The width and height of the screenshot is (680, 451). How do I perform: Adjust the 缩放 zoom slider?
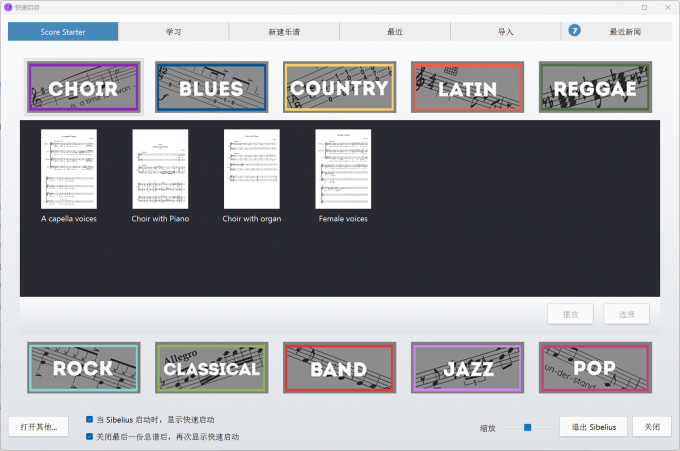coord(527,427)
